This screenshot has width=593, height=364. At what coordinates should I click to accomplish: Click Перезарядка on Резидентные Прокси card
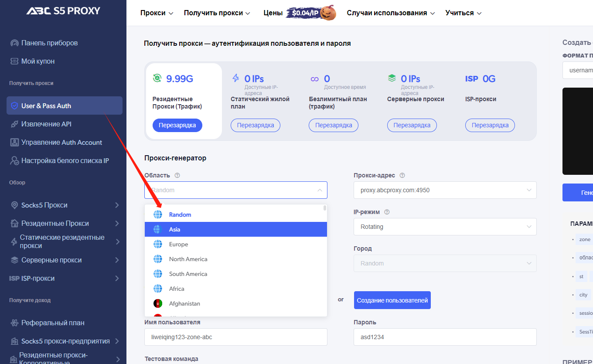[177, 125]
